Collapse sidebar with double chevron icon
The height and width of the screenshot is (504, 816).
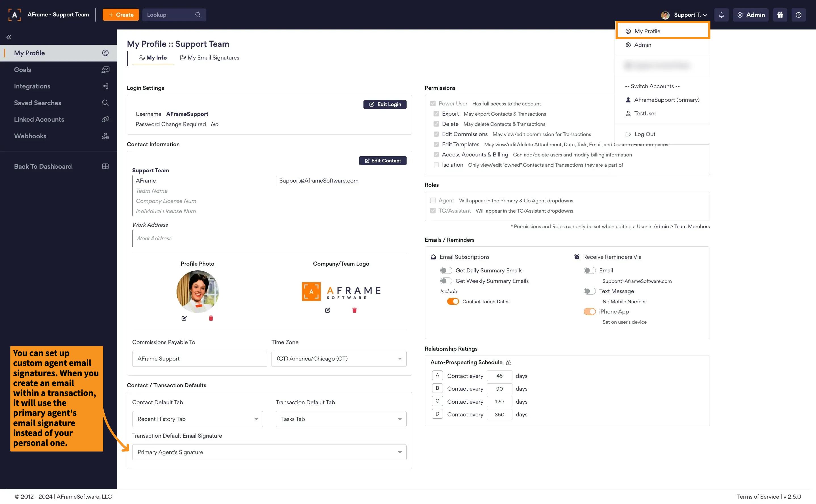coord(9,37)
